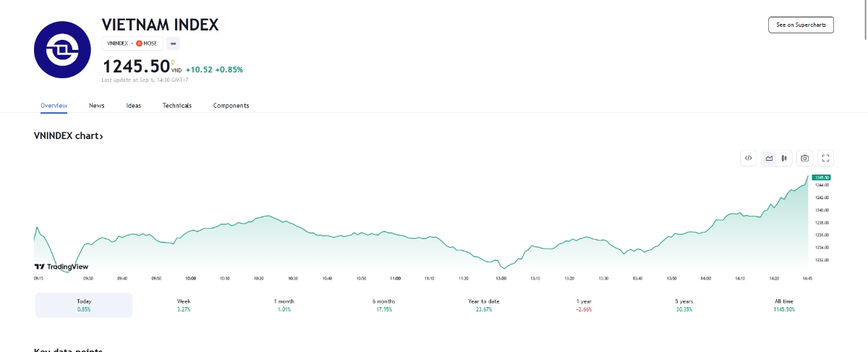Switch chart to area style
This screenshot has width=868, height=352.
769,158
